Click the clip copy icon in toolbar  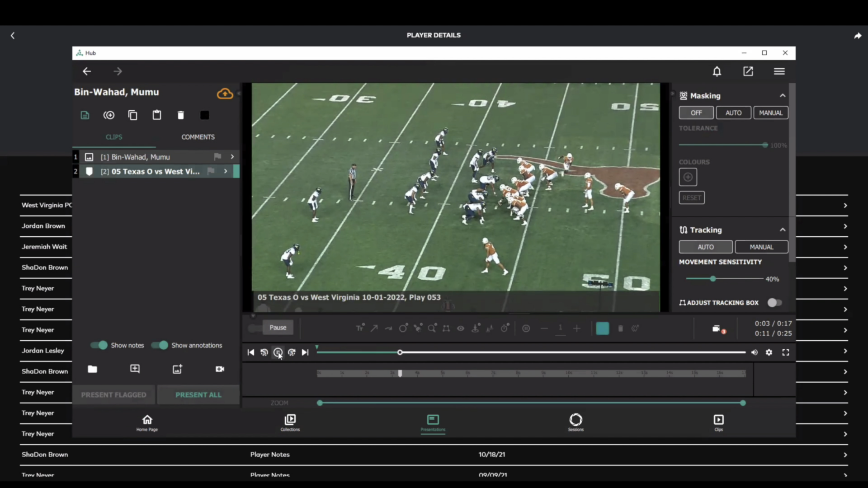(132, 114)
